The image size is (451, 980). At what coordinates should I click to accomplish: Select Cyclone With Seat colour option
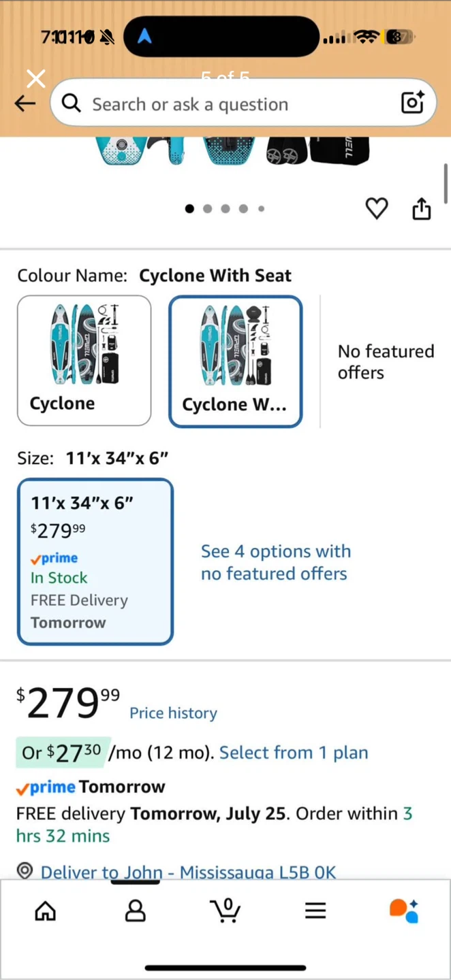click(236, 361)
